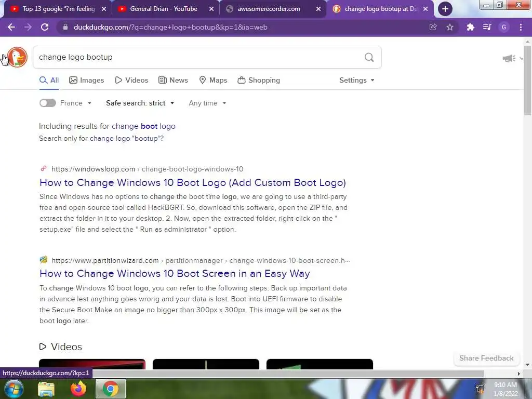The width and height of the screenshot is (532, 399).
Task: Open How to Change Windows 10 Boot Logo result
Action: [192, 182]
